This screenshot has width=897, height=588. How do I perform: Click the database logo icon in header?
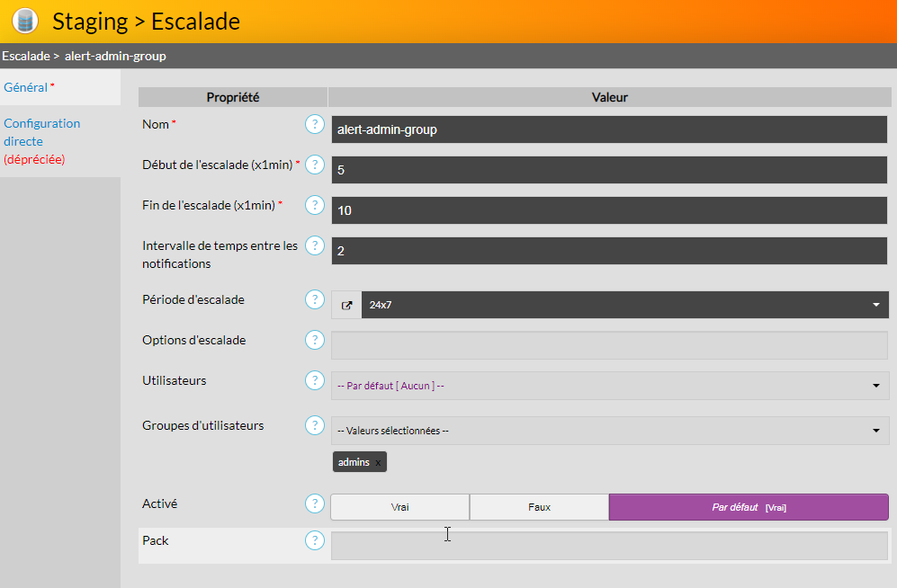point(25,21)
